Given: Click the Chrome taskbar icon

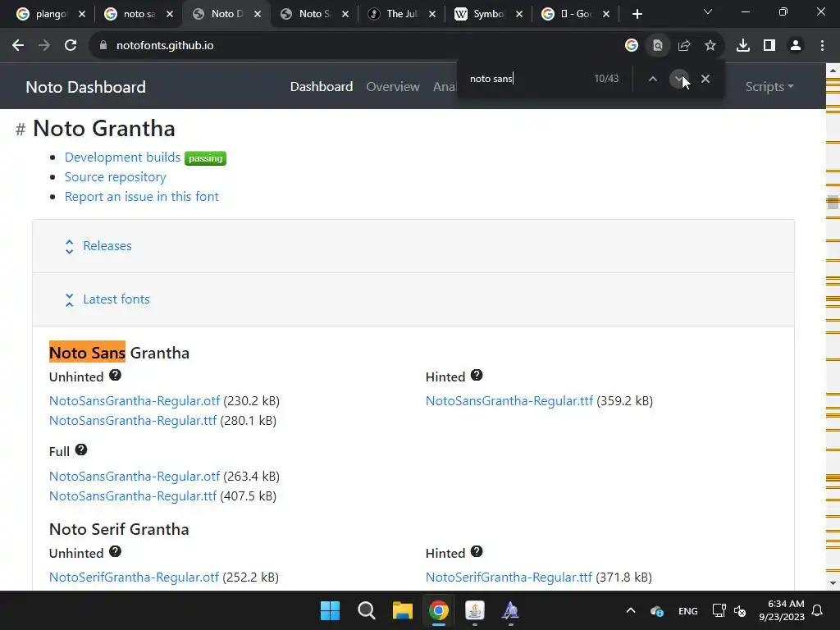Looking at the screenshot, I should click(x=439, y=610).
